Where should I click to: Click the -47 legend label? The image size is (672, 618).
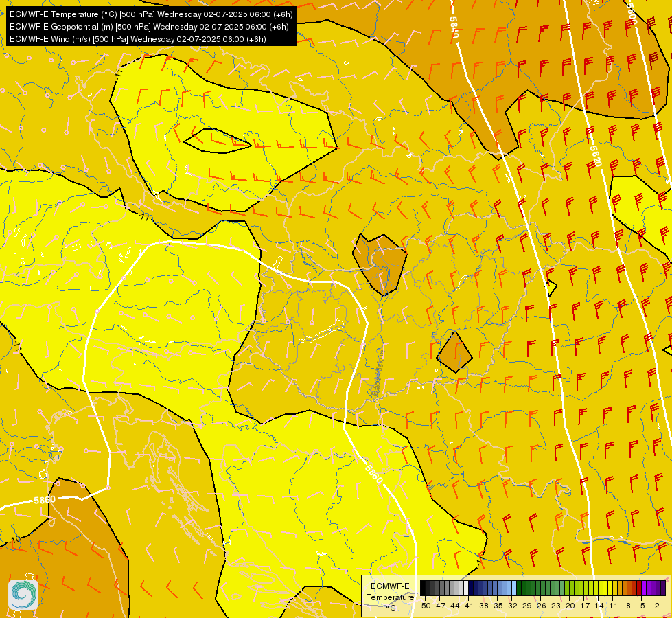tap(439, 606)
